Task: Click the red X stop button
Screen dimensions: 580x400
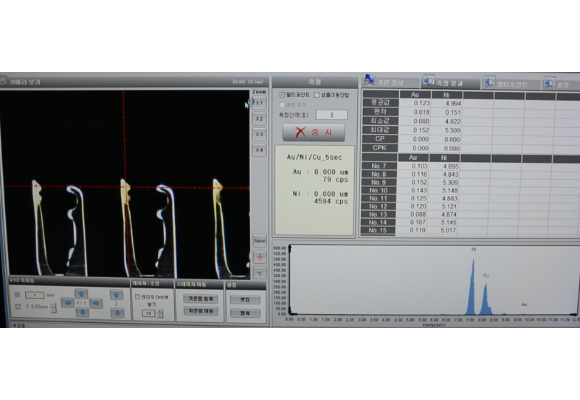Action: pyautogui.click(x=314, y=132)
